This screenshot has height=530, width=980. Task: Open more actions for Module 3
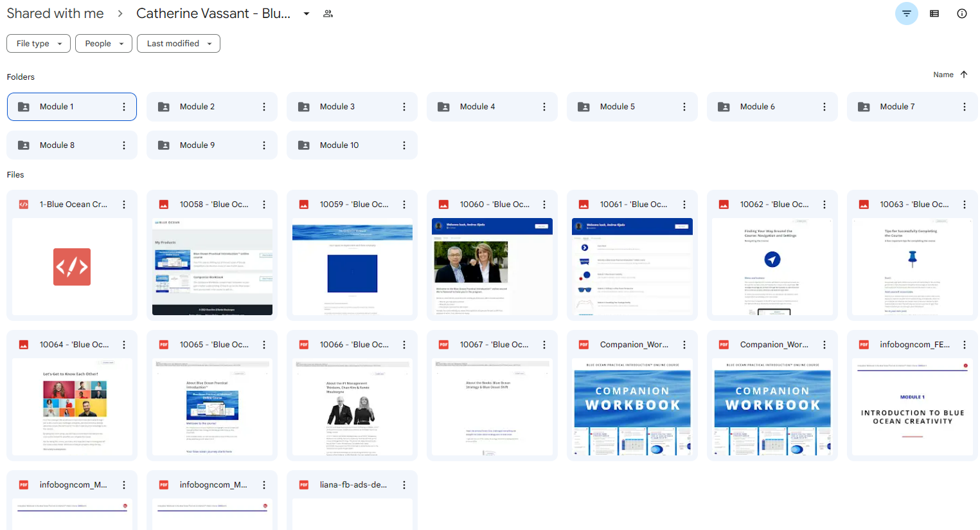[404, 107]
